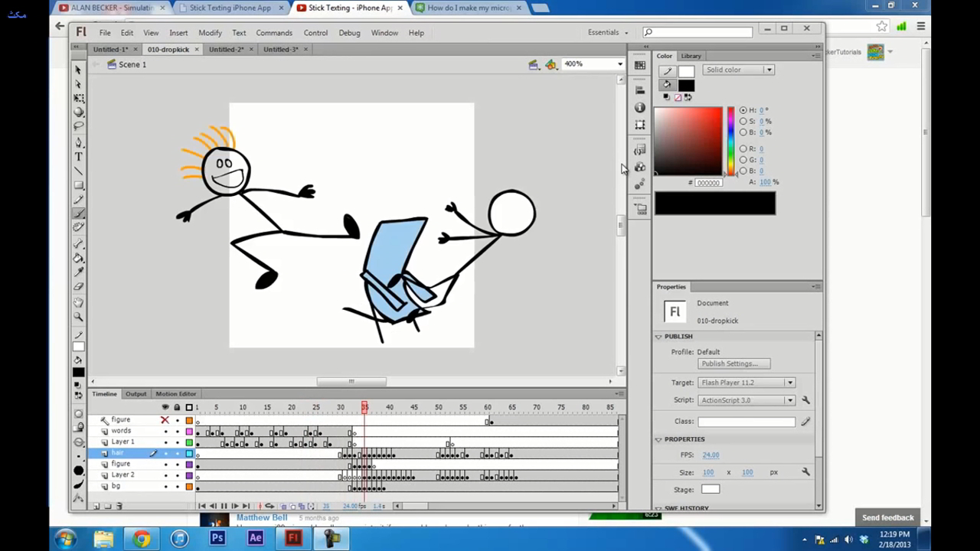Select the Line tool
This screenshot has height=551, width=980.
coord(78,171)
